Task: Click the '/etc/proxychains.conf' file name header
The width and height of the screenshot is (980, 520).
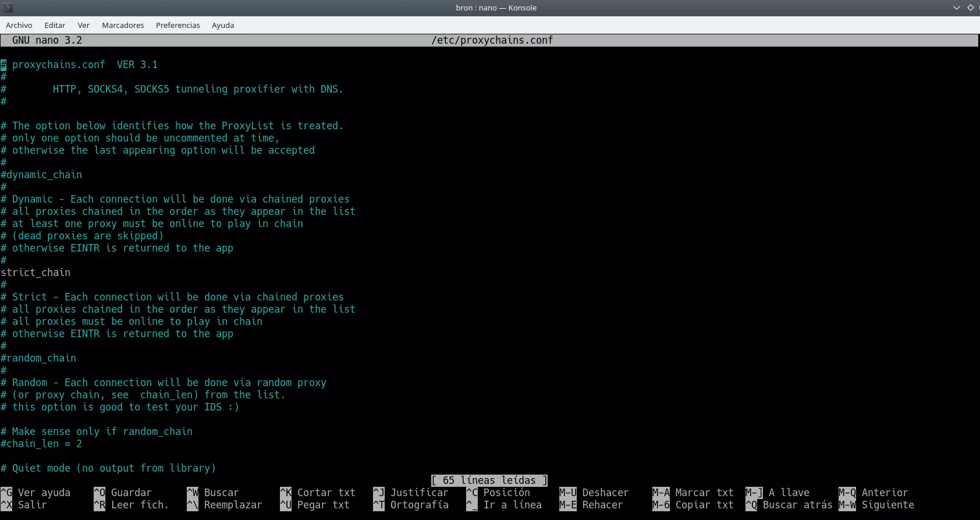Action: coord(492,40)
